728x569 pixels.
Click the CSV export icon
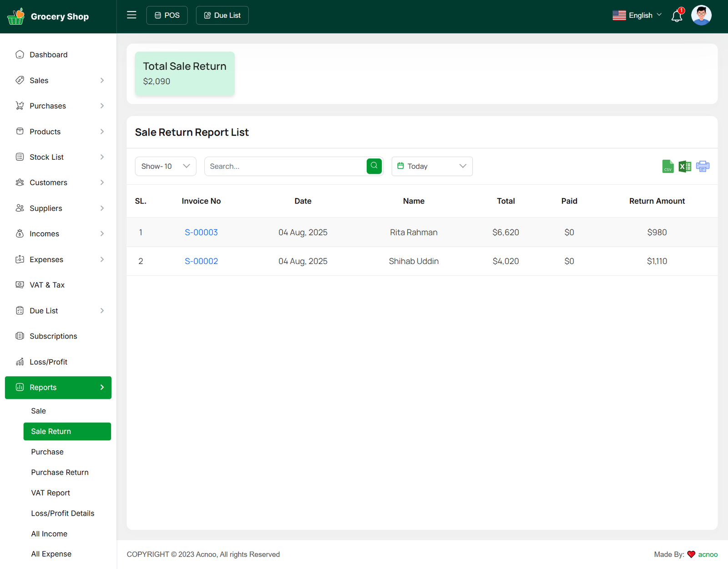pos(667,167)
